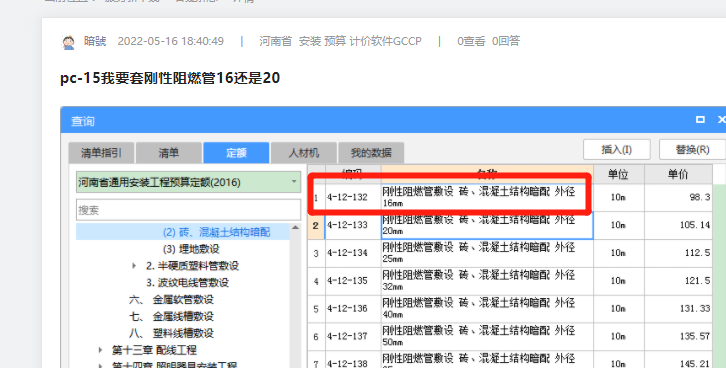
Task: Click the name cell ending 外径 40mm
Action: 487,309
